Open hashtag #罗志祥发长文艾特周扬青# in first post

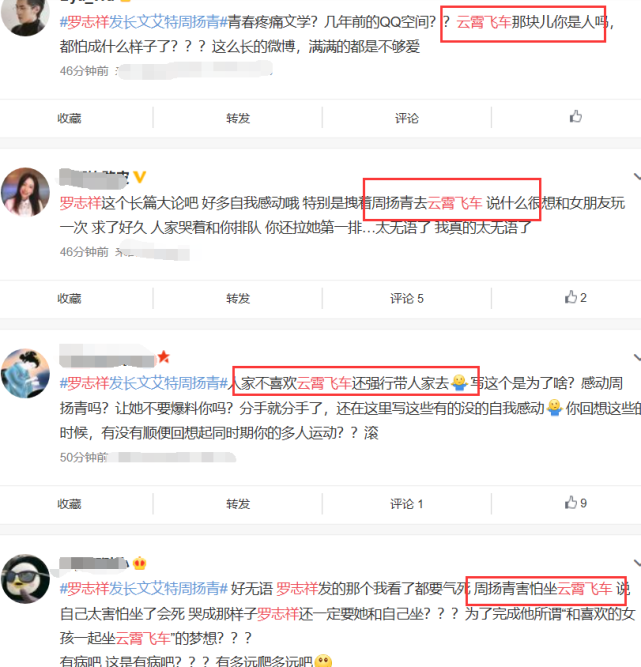point(144,22)
